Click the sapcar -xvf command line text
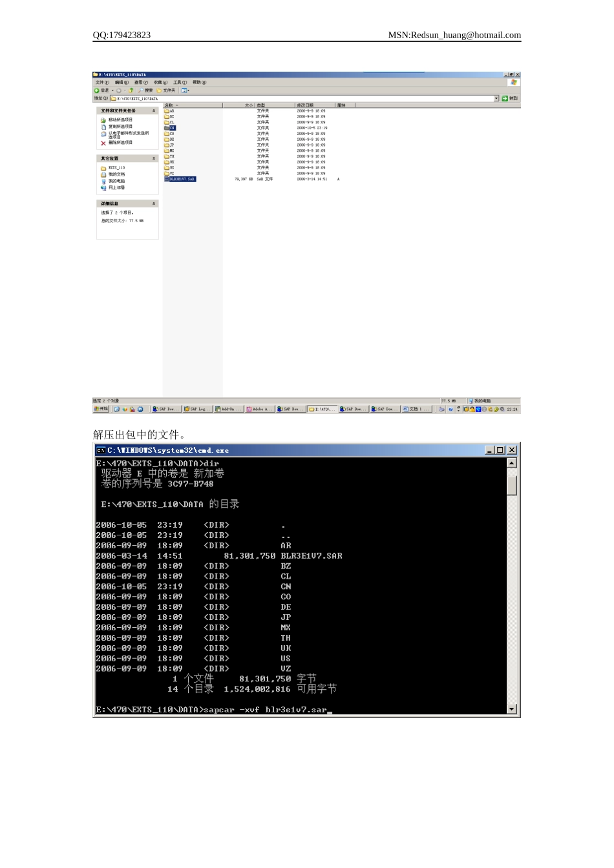The image size is (614, 868). 265,710
